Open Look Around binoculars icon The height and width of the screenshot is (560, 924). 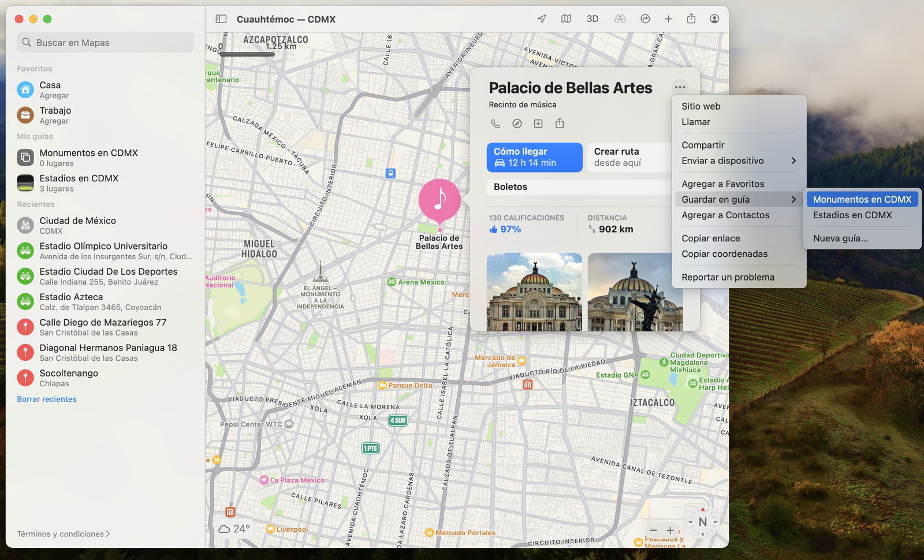tap(620, 19)
